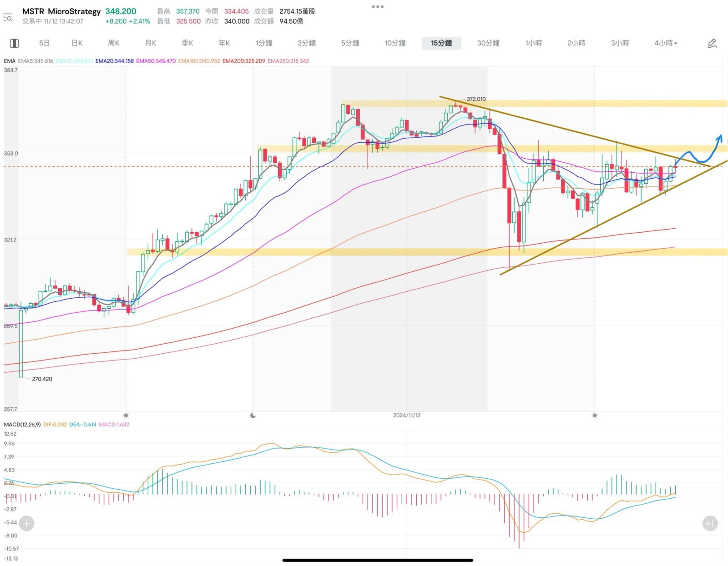Click the EMA10 legend value
Viewport: 728px width, 566px height.
point(74,61)
